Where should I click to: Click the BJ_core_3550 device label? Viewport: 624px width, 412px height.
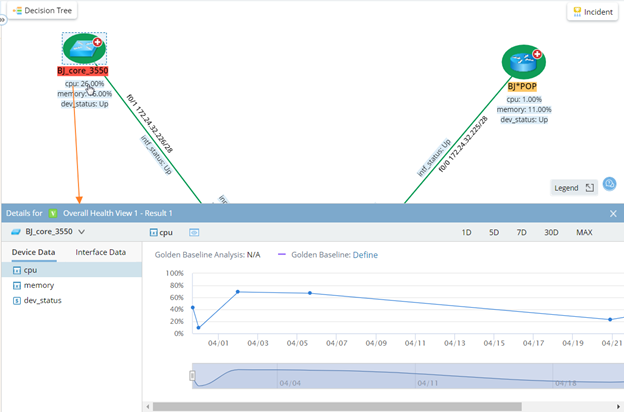point(82,71)
